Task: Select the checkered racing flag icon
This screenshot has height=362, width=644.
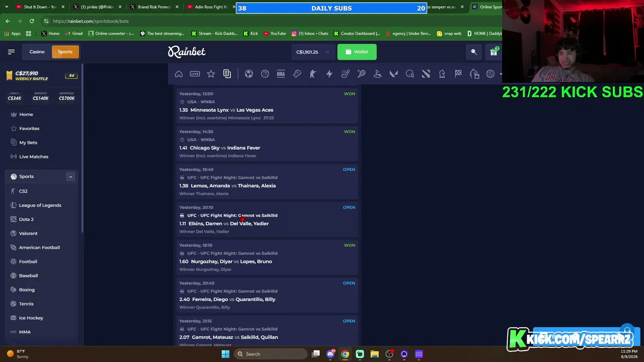Action: click(x=458, y=74)
